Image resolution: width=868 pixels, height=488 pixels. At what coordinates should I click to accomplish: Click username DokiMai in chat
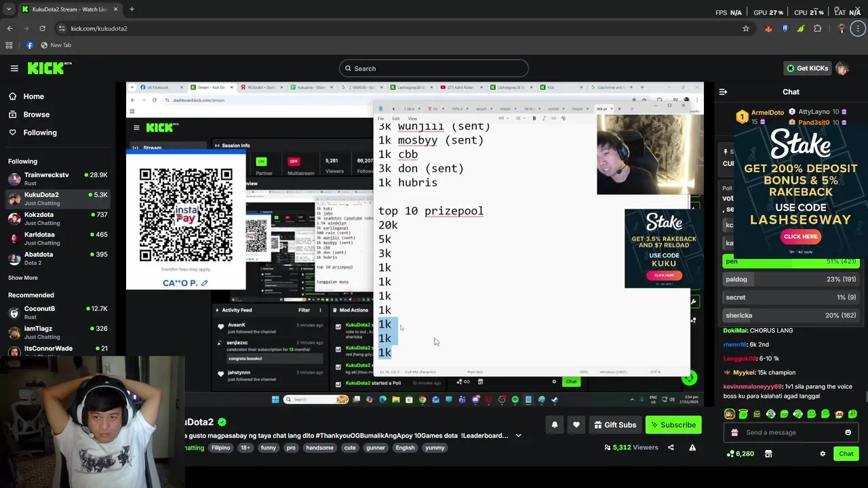(735, 331)
